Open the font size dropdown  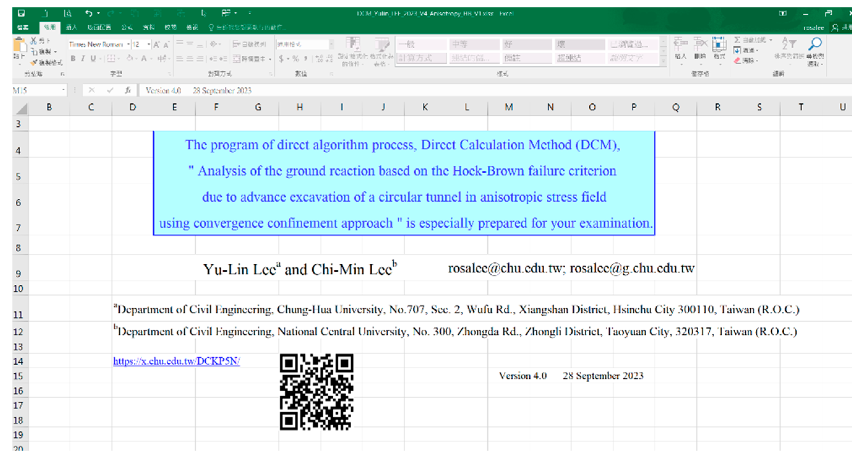[x=149, y=45]
